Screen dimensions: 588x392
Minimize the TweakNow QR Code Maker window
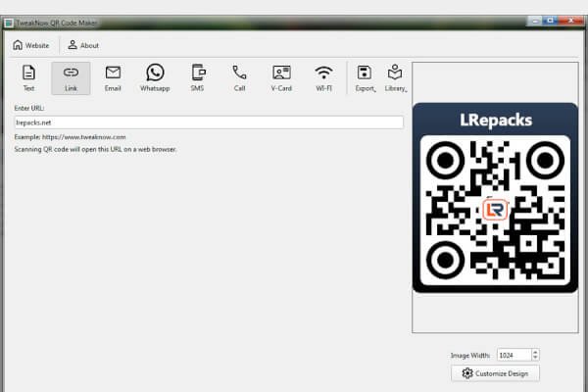[x=535, y=21]
